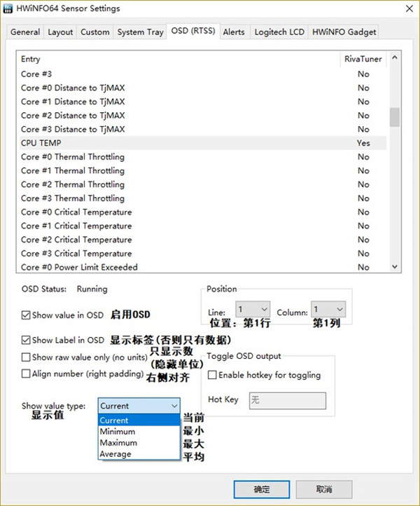Screen dimensions: 420x506
Task: Close the Sensor Settings window
Action: point(407,8)
